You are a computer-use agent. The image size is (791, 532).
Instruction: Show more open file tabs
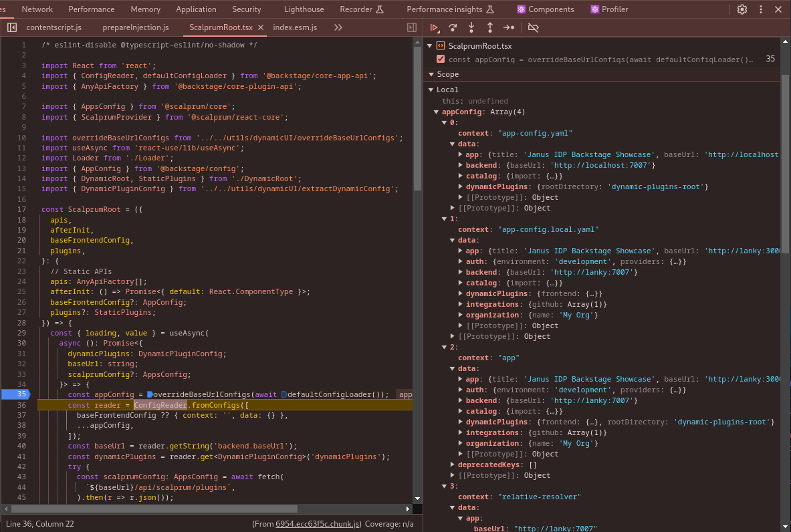[338, 27]
